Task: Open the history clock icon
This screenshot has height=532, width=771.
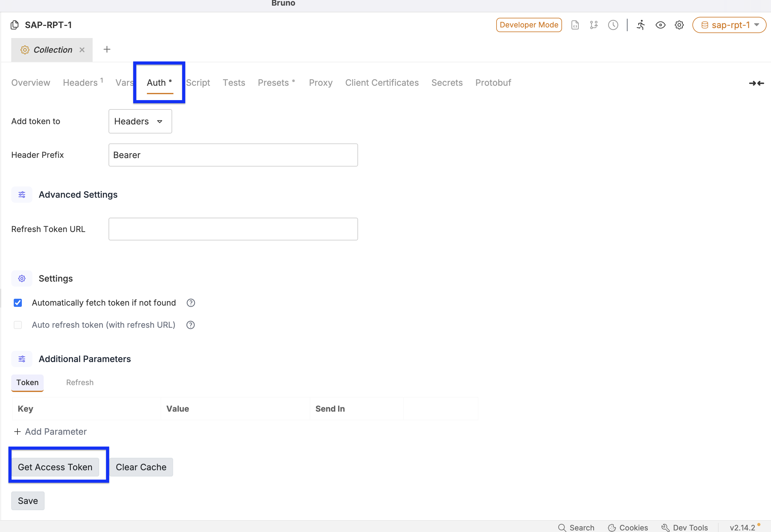Action: point(613,25)
